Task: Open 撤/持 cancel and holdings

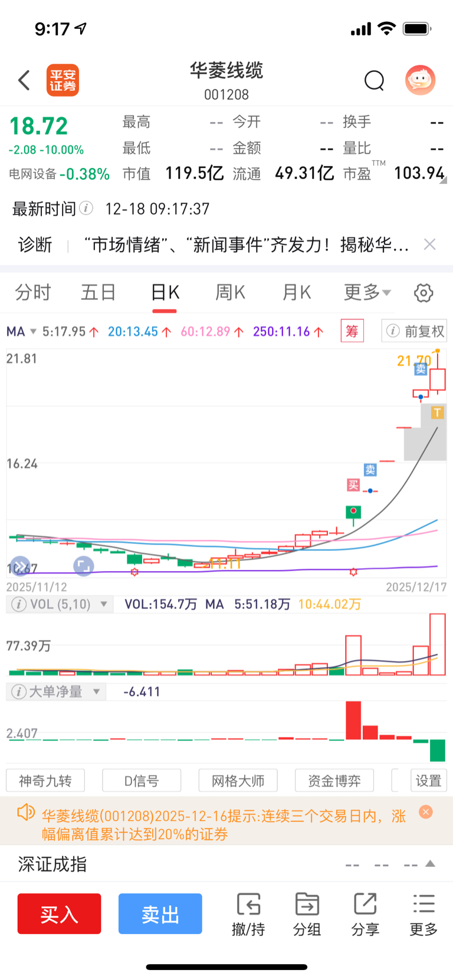Action: (248, 914)
